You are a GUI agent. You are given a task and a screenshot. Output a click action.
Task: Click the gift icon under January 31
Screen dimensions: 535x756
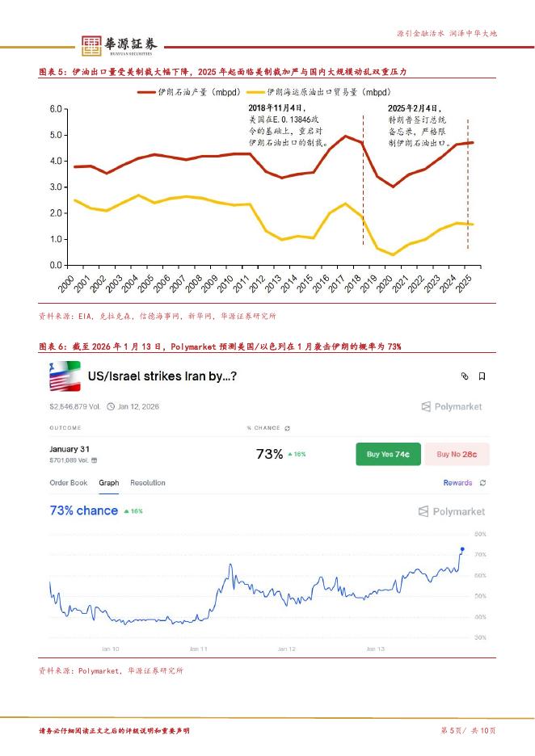point(94,460)
